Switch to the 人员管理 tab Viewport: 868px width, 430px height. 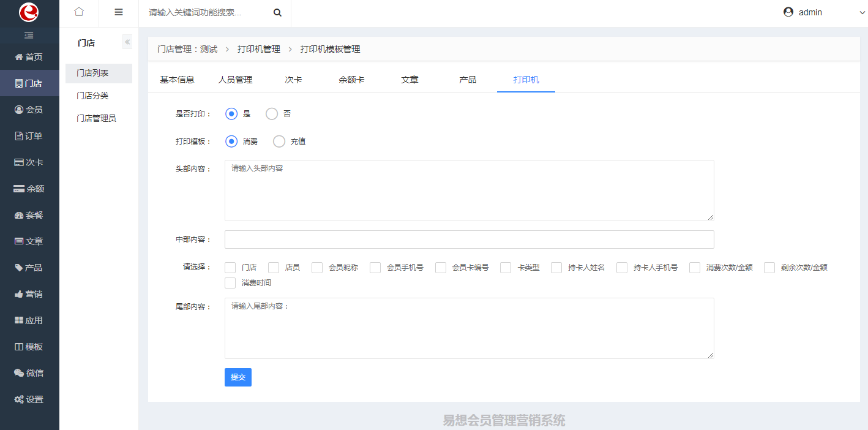pos(235,80)
